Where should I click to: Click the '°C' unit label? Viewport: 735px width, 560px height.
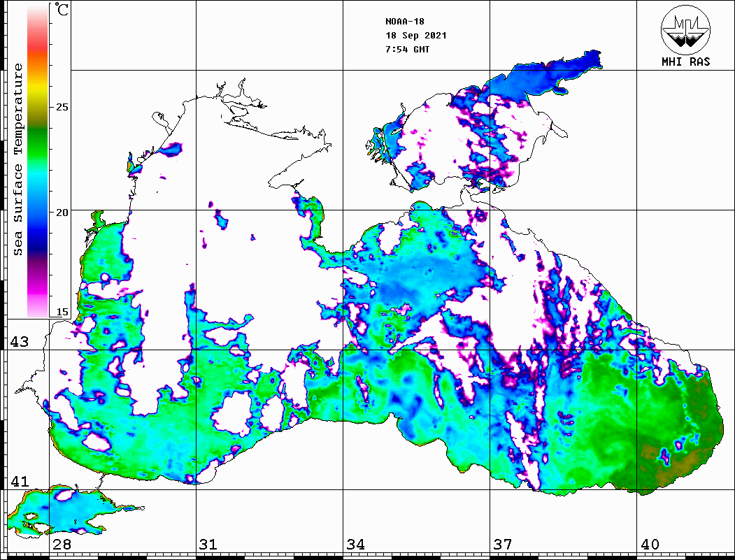pos(61,9)
